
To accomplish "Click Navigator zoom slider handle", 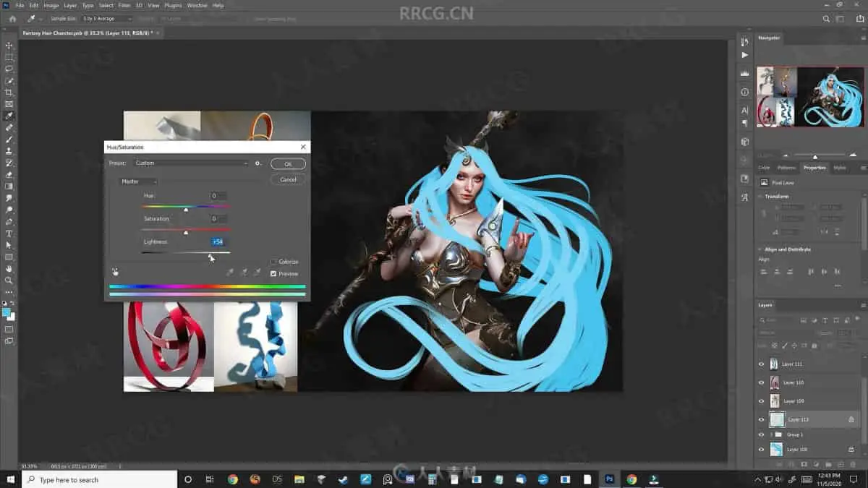I will [x=815, y=157].
